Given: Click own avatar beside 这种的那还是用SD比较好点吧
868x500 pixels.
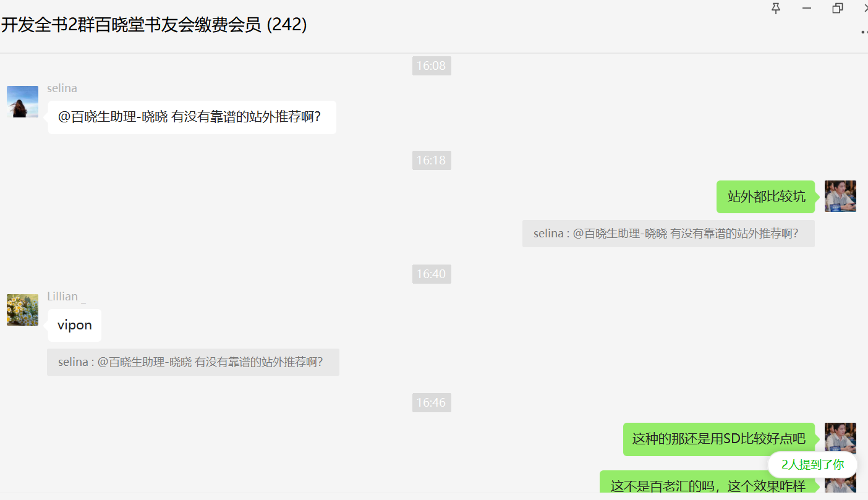Looking at the screenshot, I should click(x=840, y=438).
